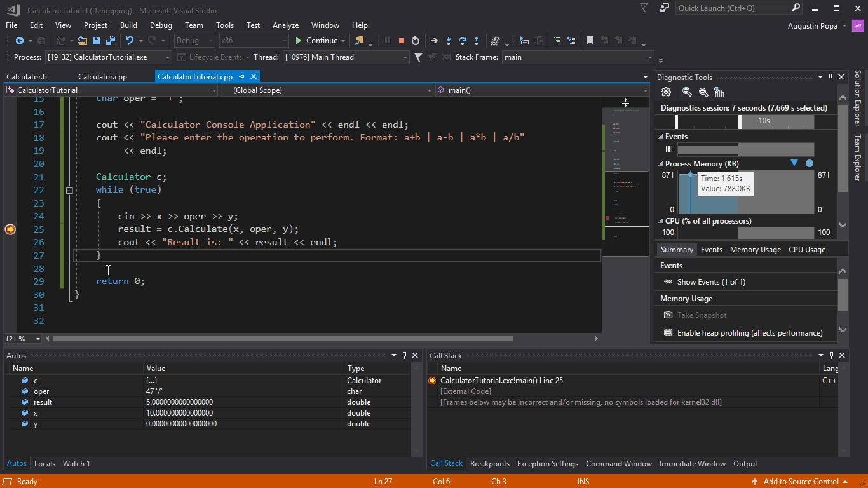Toggle the breakpoint on line 25

[10, 229]
